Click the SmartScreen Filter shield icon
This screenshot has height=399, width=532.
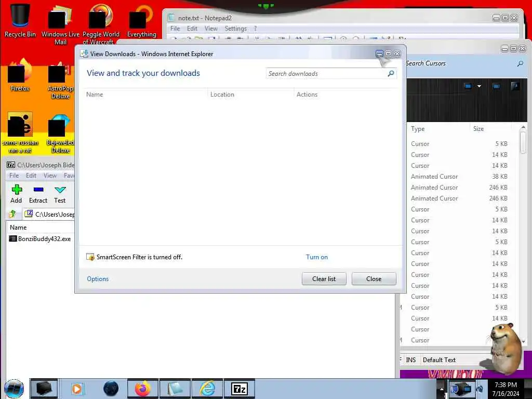coord(90,257)
